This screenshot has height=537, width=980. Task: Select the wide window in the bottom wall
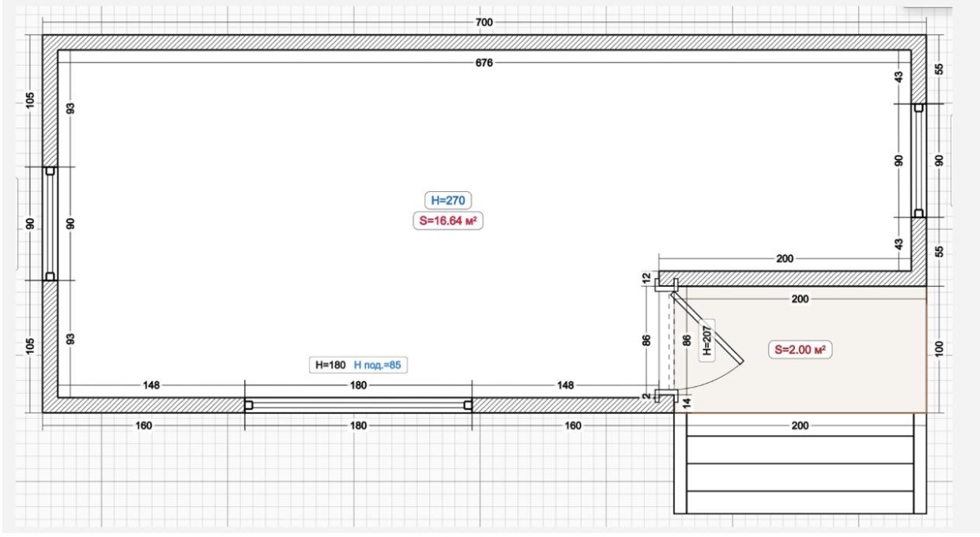click(x=358, y=405)
